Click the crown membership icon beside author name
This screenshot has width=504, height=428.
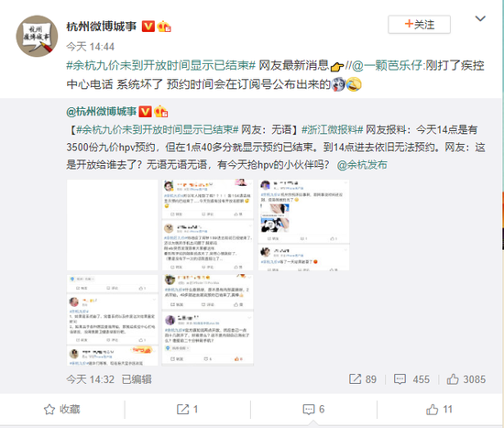[x=164, y=27]
